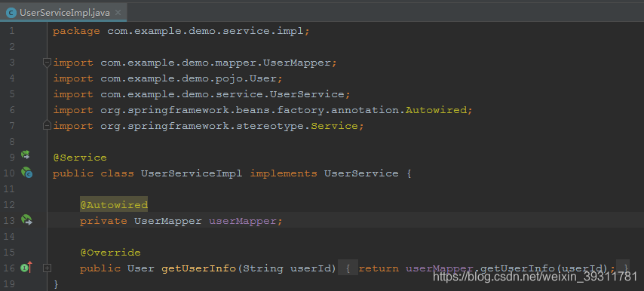The image size is (644, 291).
Task: Click line number 19 in the gutter
Action: click(9, 284)
